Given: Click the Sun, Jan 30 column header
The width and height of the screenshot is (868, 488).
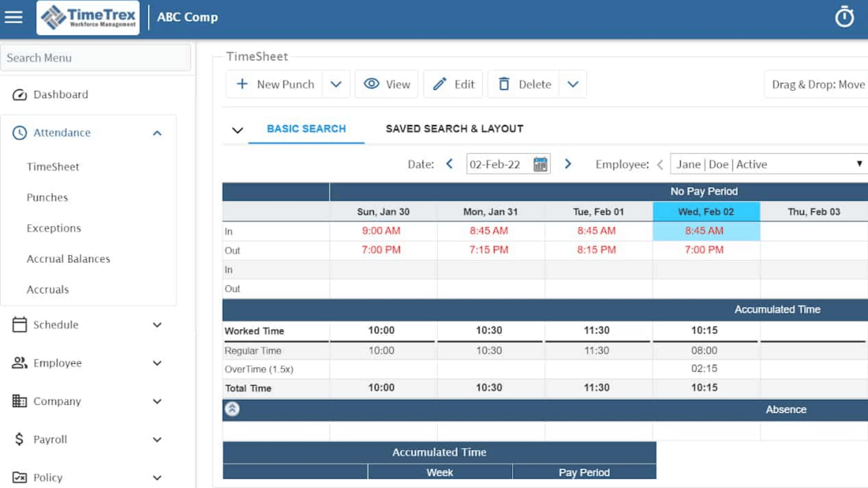Looking at the screenshot, I should 383,211.
